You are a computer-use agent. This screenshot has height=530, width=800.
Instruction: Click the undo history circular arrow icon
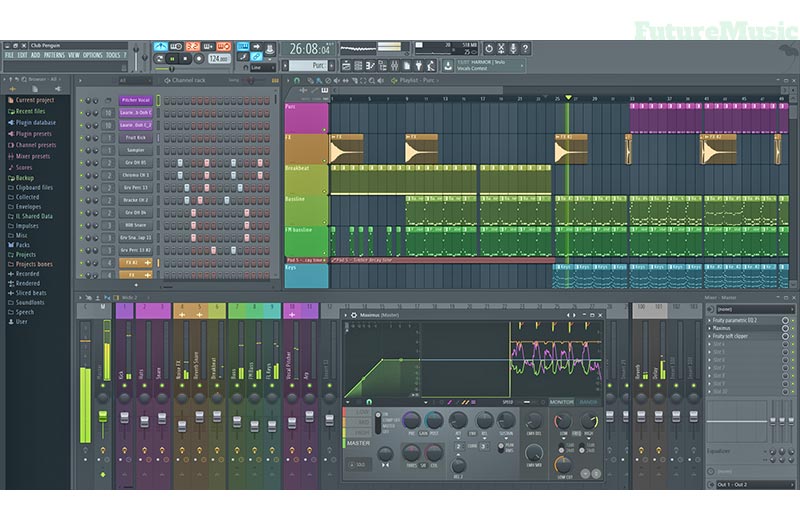489,48
